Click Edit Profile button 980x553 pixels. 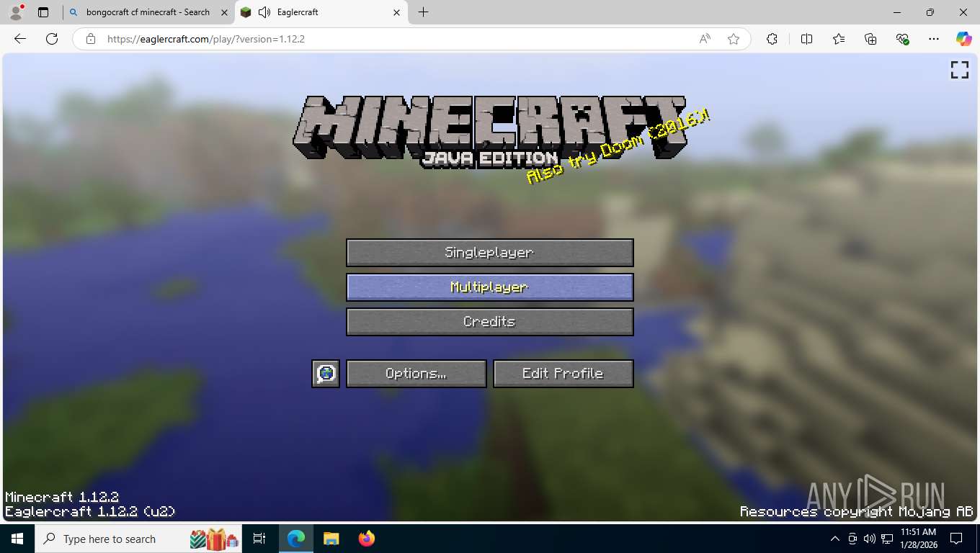tap(563, 374)
